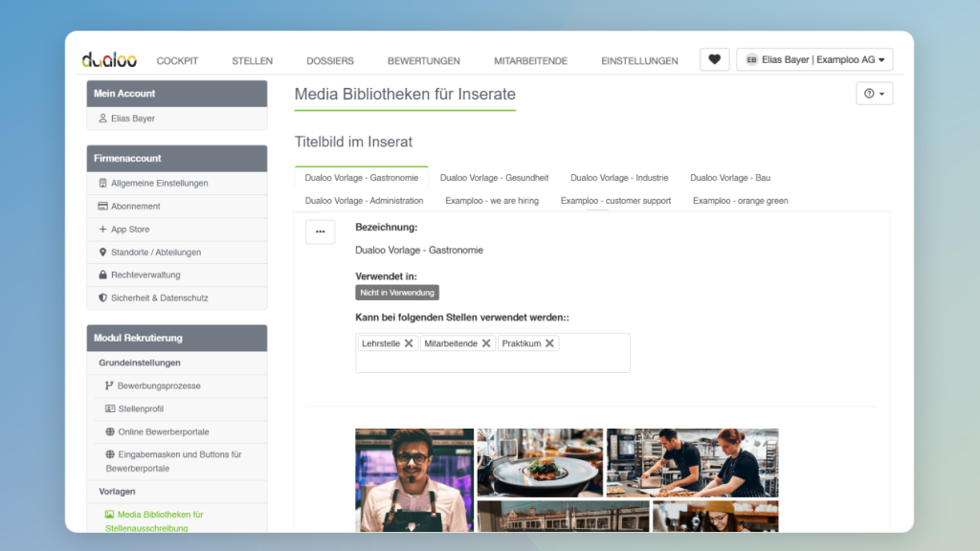Open the three-dot options menu
980x551 pixels.
[x=320, y=231]
